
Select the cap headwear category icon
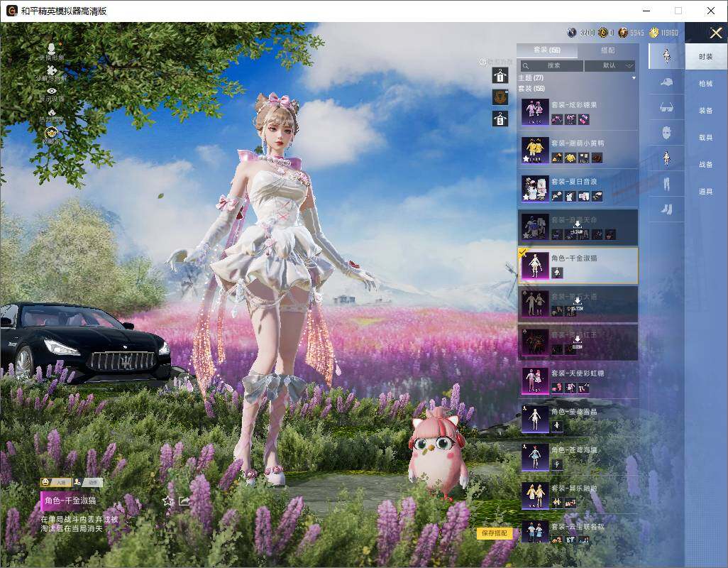coord(666,82)
